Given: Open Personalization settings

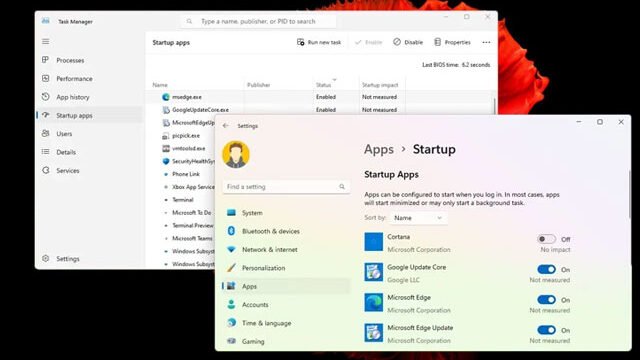Looking at the screenshot, I should click(286, 268).
